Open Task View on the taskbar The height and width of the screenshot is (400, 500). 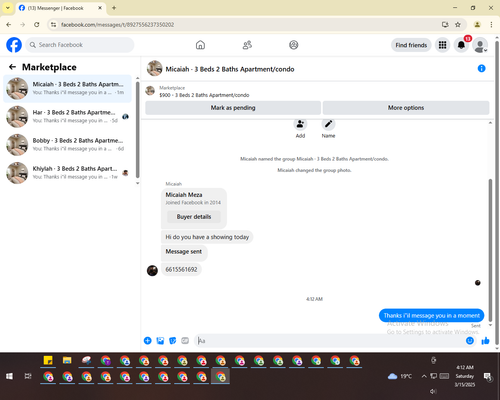click(28, 376)
